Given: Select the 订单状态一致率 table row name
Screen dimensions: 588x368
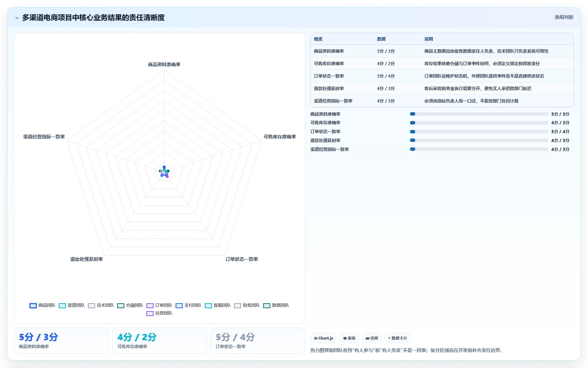Looking at the screenshot, I should point(329,76).
